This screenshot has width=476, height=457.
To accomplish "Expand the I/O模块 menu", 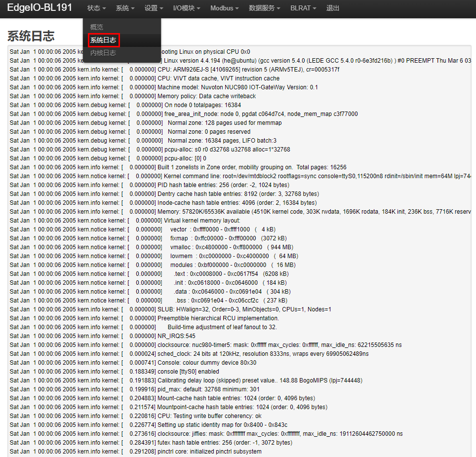I will tap(186, 8).
